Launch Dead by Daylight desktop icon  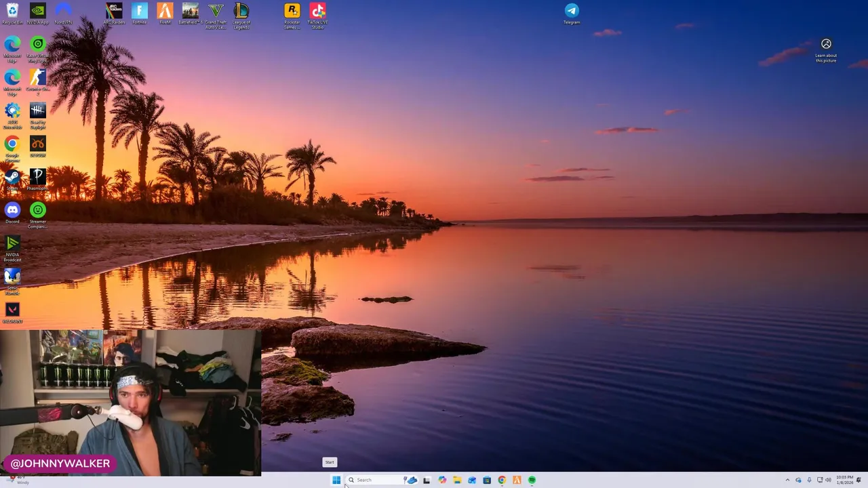tap(37, 116)
